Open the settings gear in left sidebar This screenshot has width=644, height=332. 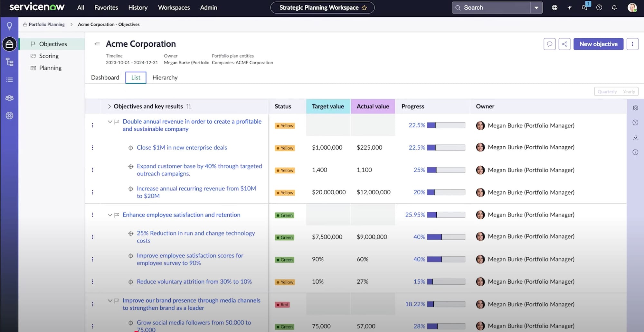pos(9,115)
